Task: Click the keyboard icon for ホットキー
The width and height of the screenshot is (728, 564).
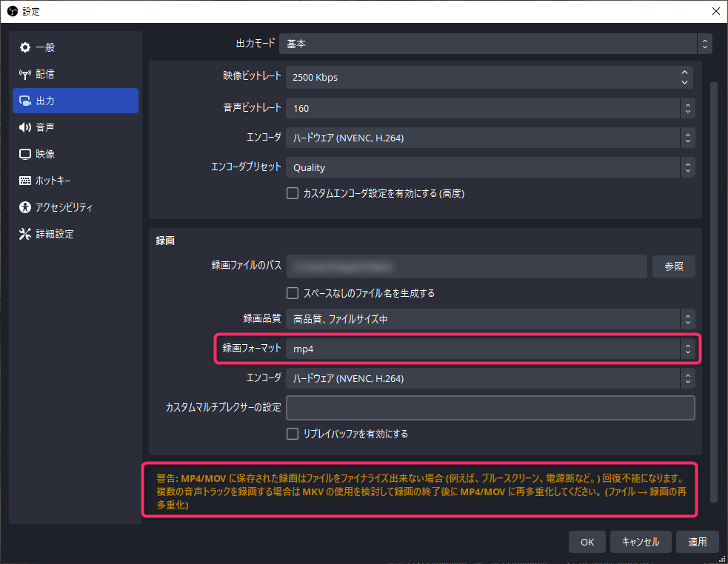Action: tap(25, 181)
